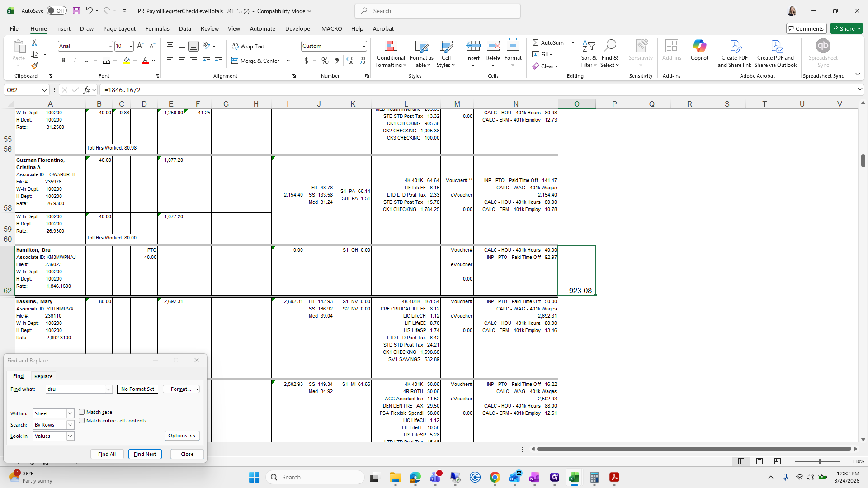
Task: Open Conditional Formatting
Action: coord(391,54)
